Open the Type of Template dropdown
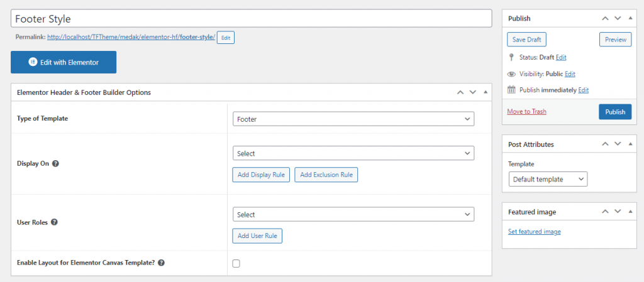Viewport: 644px width, 282px height. click(x=353, y=119)
